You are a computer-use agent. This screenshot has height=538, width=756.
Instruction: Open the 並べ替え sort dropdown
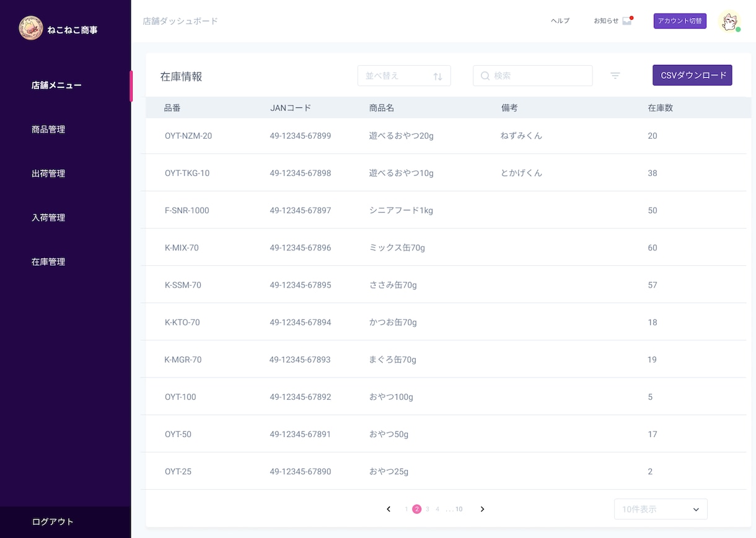coord(404,76)
